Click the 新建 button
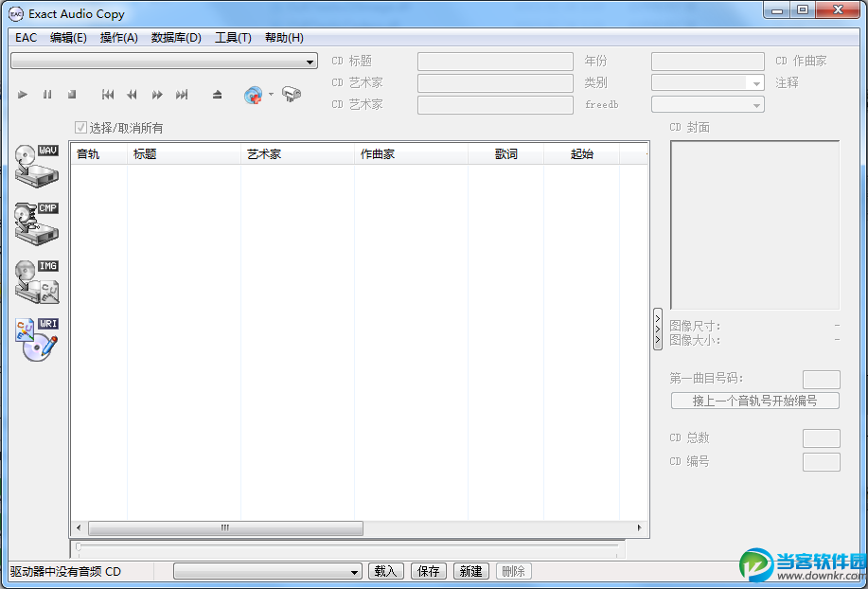Image resolution: width=868 pixels, height=589 pixels. pyautogui.click(x=471, y=571)
